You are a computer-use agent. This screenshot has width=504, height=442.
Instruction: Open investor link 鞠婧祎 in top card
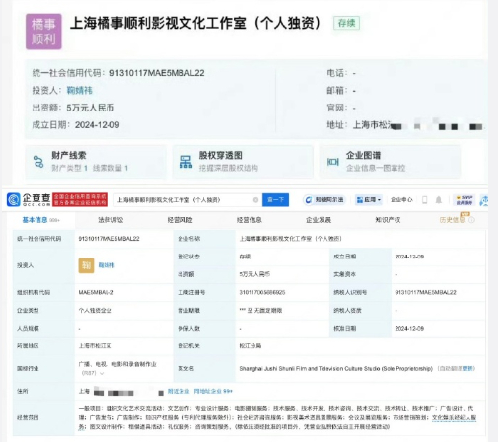coord(79,90)
